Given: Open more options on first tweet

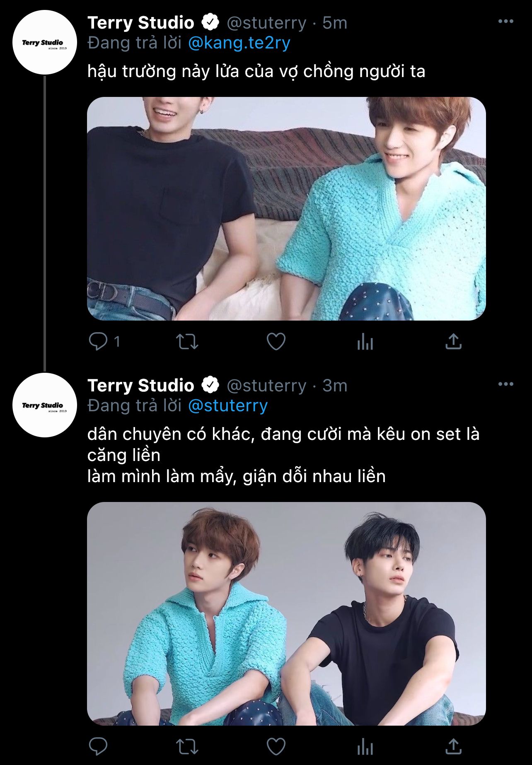Looking at the screenshot, I should (505, 22).
